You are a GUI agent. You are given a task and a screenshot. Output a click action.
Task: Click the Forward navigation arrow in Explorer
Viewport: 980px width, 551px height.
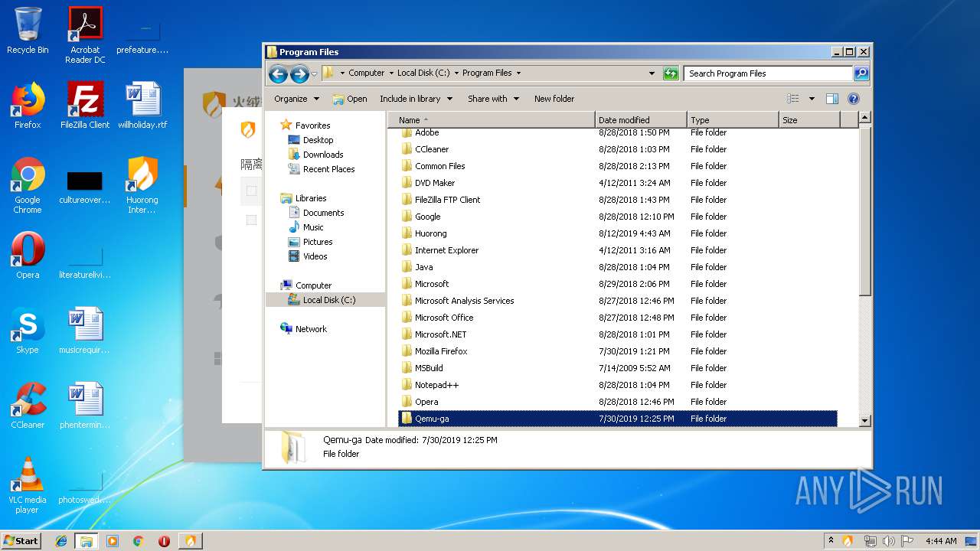(x=299, y=73)
